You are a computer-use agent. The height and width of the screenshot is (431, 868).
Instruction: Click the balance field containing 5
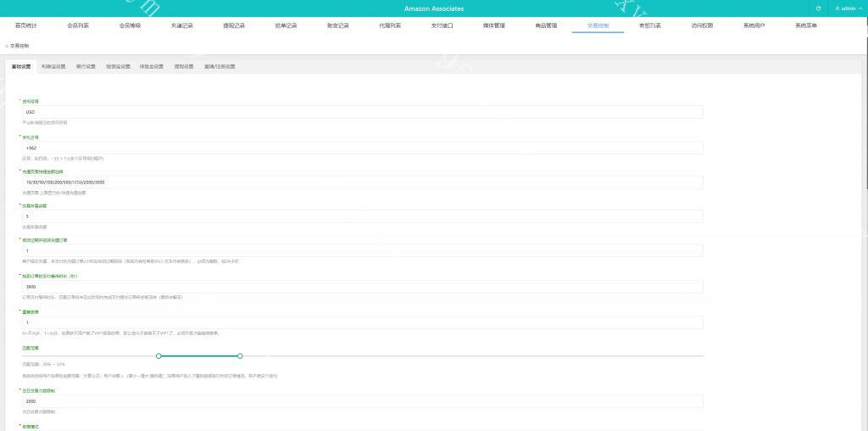coord(363,216)
